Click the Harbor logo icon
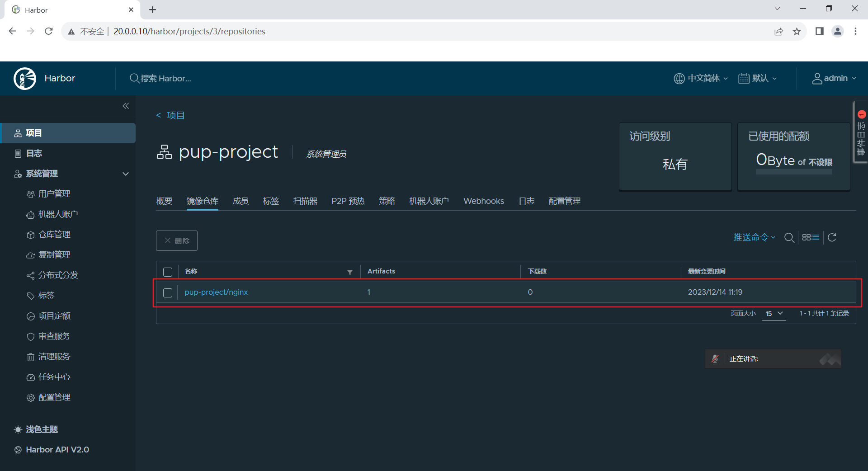Viewport: 868px width, 471px height. click(25, 79)
